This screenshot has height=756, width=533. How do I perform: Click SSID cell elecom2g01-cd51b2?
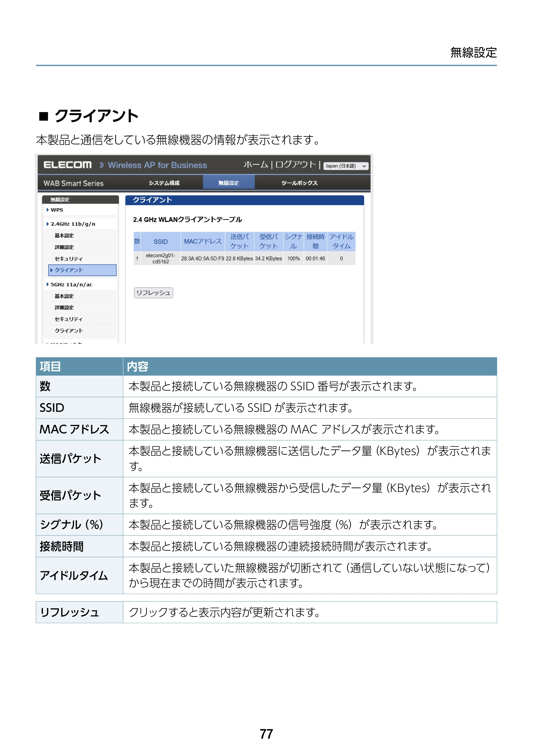pyautogui.click(x=160, y=258)
